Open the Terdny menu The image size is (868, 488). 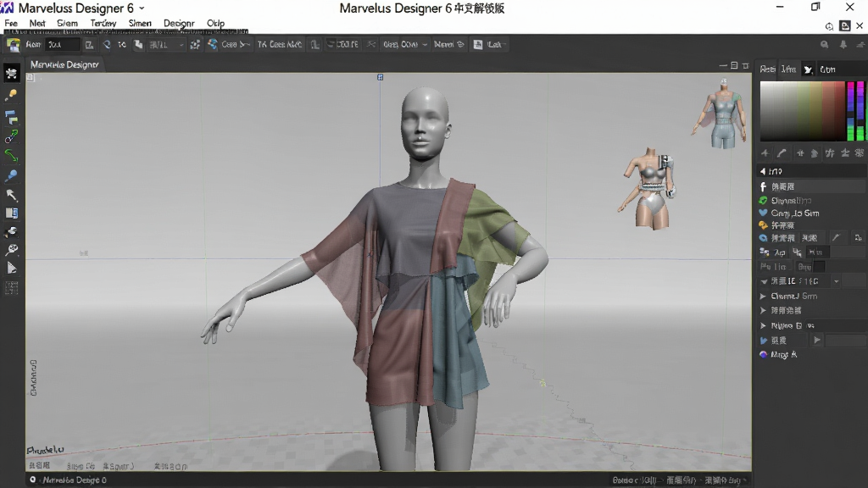tap(103, 23)
